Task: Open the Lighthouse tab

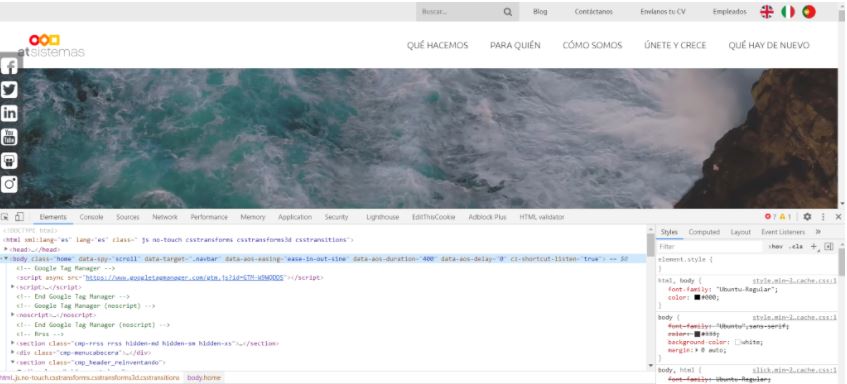Action: 382,217
